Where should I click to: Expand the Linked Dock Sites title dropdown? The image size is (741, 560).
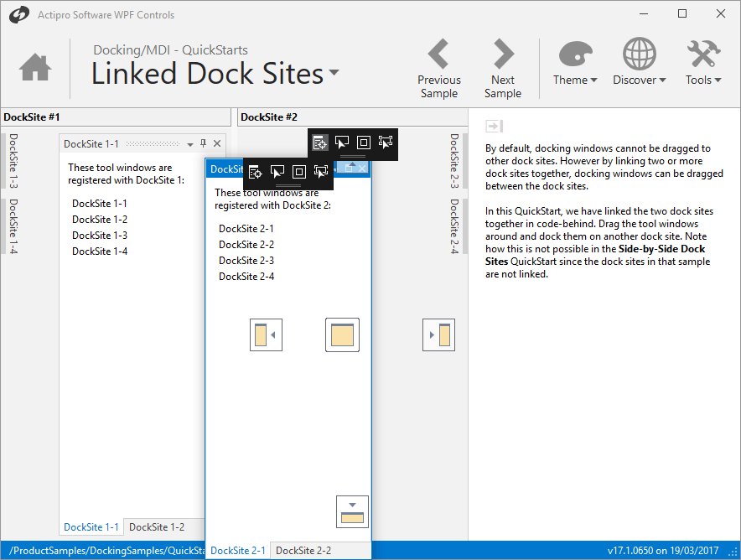[x=334, y=73]
